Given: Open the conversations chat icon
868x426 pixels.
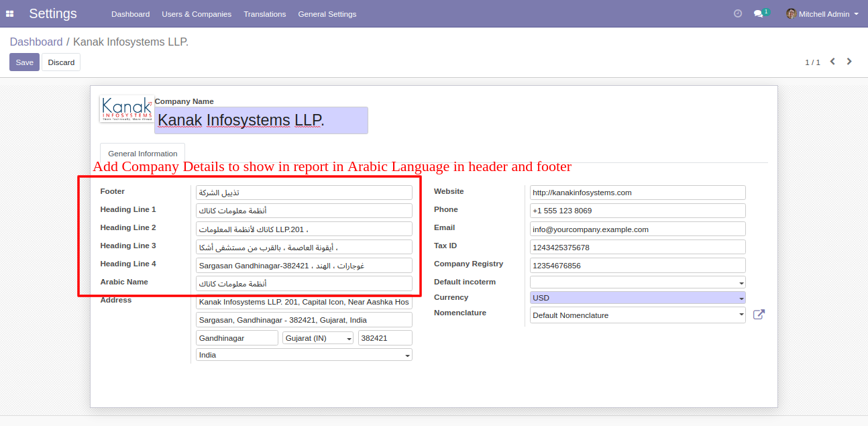Looking at the screenshot, I should coord(758,13).
